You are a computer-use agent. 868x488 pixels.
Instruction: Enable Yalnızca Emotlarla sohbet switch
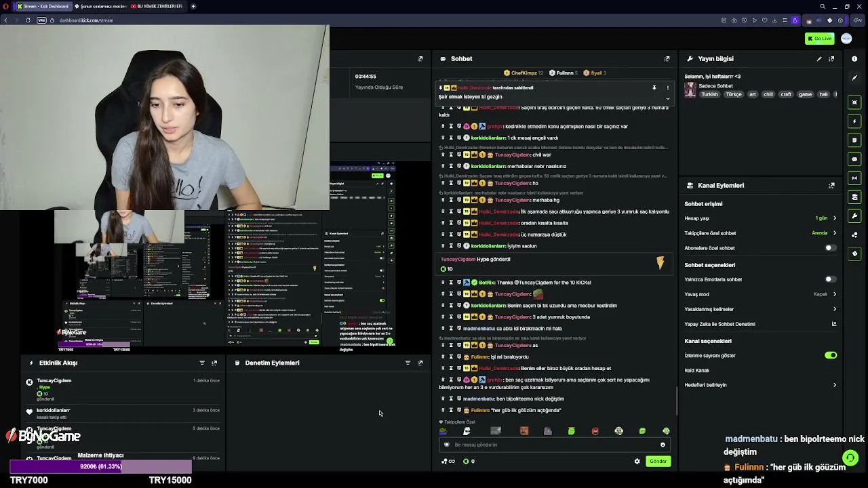pos(830,279)
